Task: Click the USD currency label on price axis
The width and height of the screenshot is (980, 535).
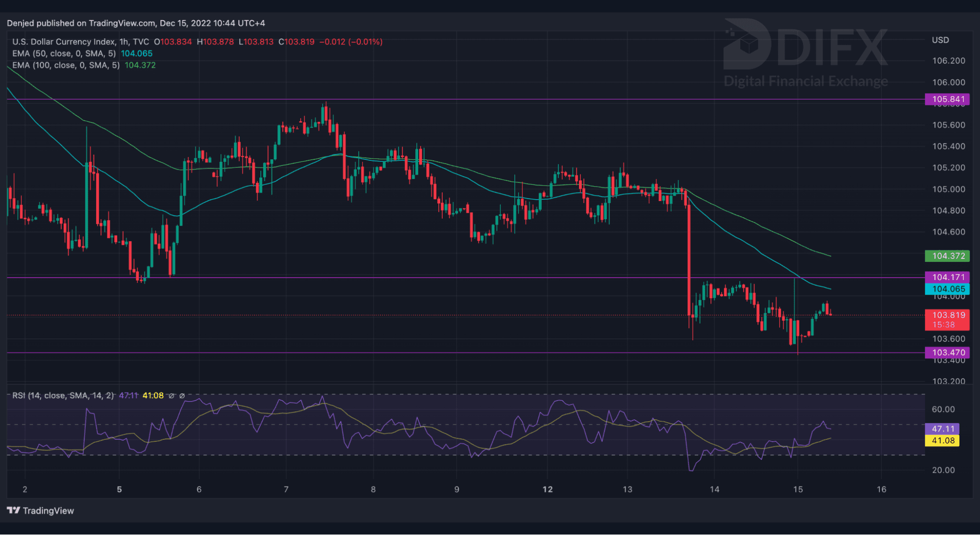Action: pyautogui.click(x=940, y=40)
